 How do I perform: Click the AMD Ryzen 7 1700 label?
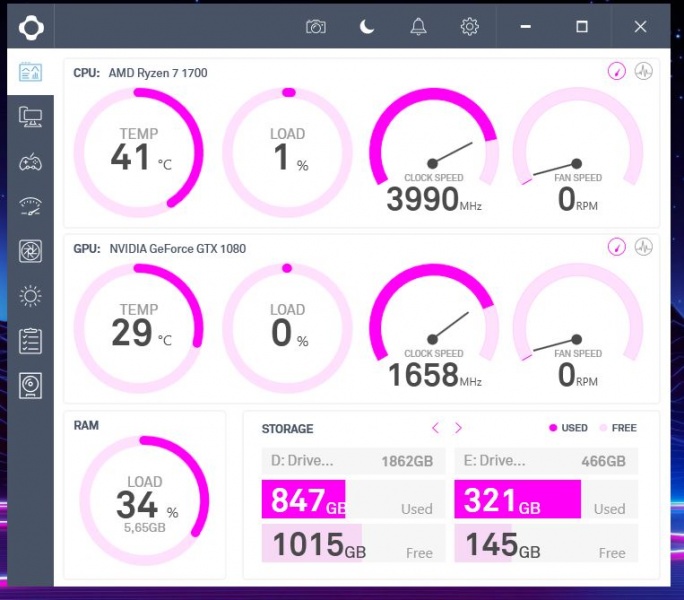tap(158, 73)
